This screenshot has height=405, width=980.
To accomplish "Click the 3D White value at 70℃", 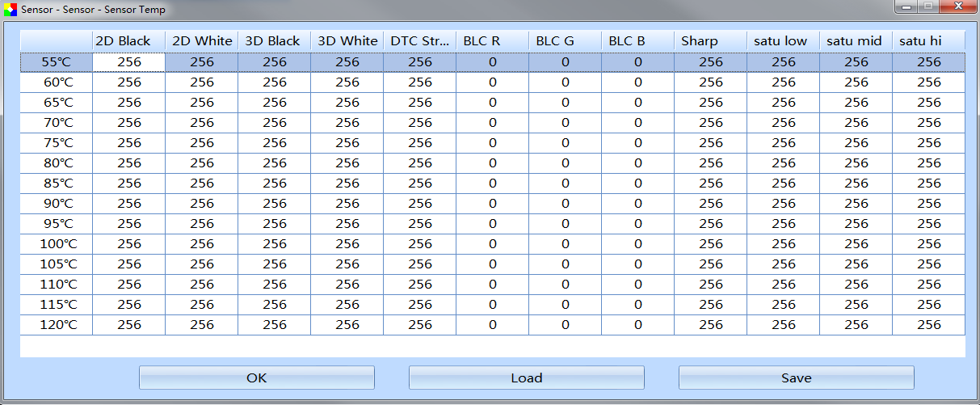I will pyautogui.click(x=347, y=123).
